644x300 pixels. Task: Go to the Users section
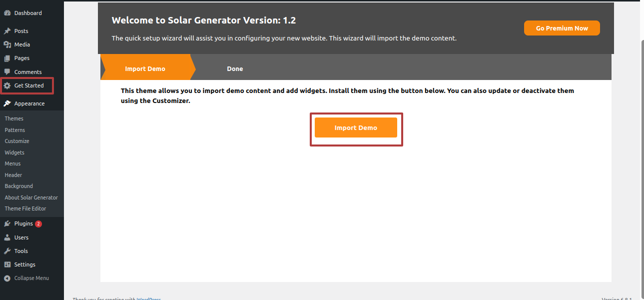pos(21,237)
